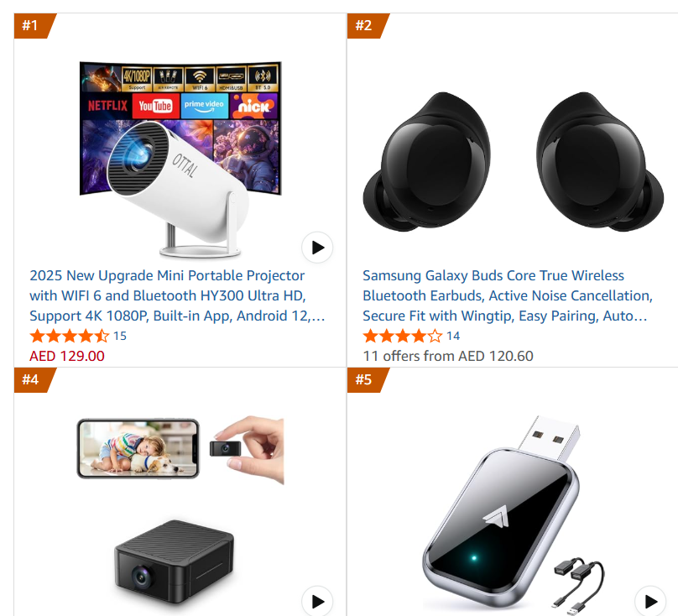Play the video for the mini projector

click(x=317, y=248)
